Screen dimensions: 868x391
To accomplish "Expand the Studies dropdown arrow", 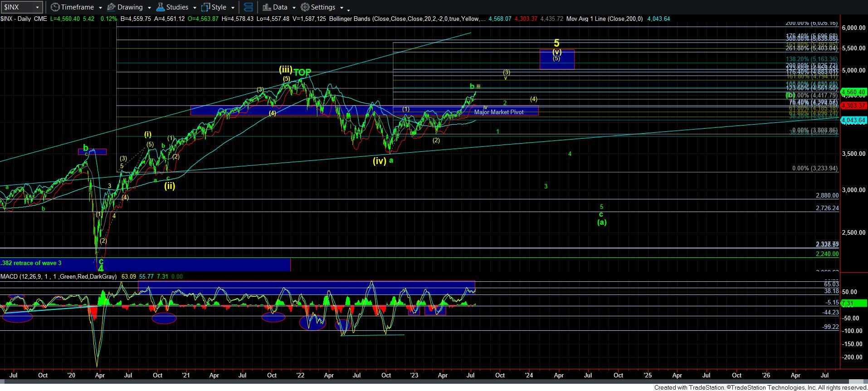I will 195,8.
